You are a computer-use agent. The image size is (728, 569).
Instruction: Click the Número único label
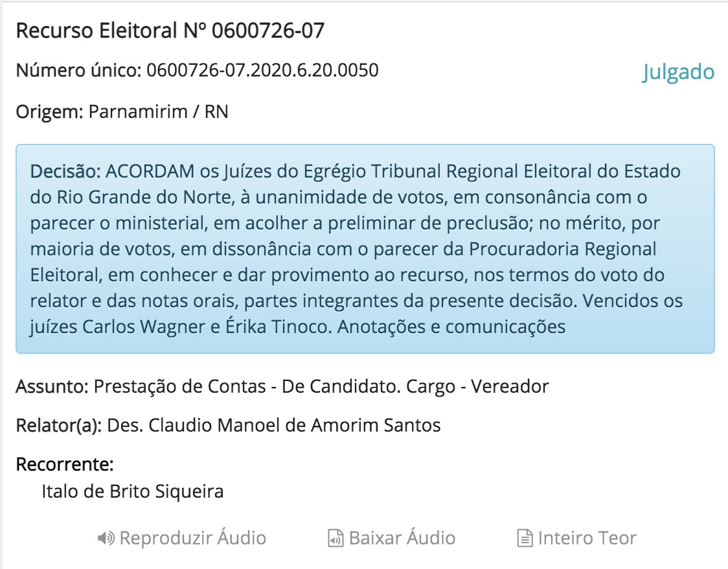coord(78,70)
